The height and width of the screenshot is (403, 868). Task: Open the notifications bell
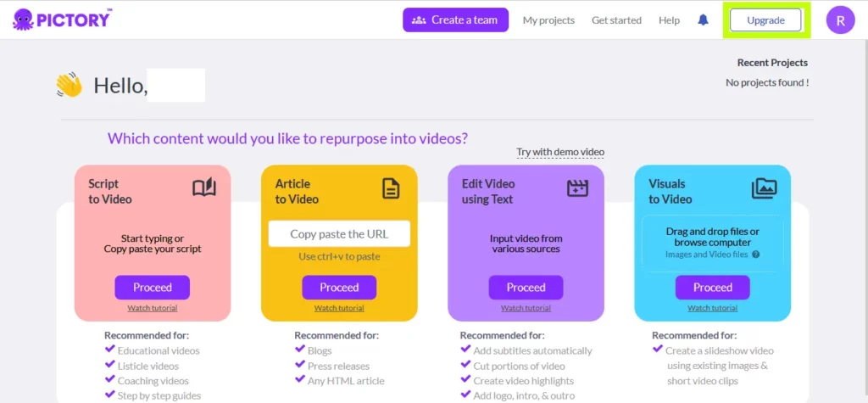point(703,20)
